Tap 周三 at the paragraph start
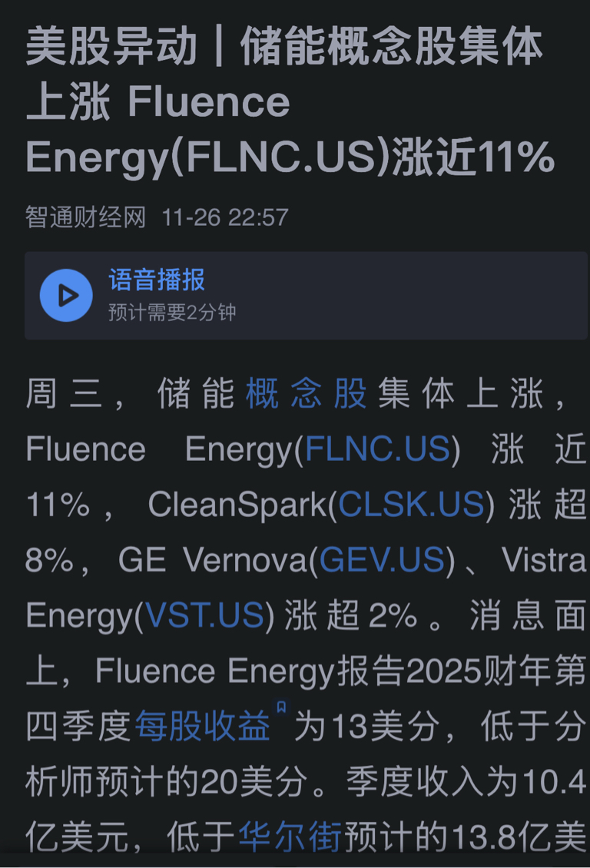Image resolution: width=590 pixels, height=868 pixels. [x=64, y=394]
